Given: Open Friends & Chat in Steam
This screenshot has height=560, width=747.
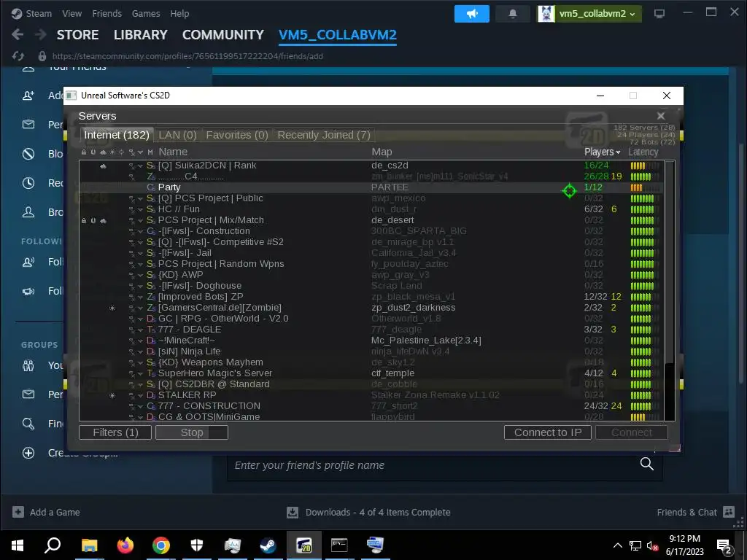Looking at the screenshot, I should [695, 513].
